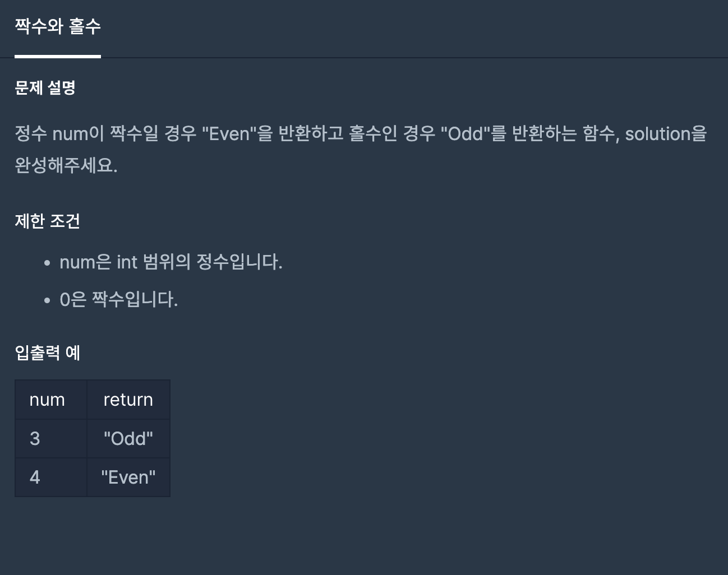Click the 제한 조건 heading

point(47,221)
